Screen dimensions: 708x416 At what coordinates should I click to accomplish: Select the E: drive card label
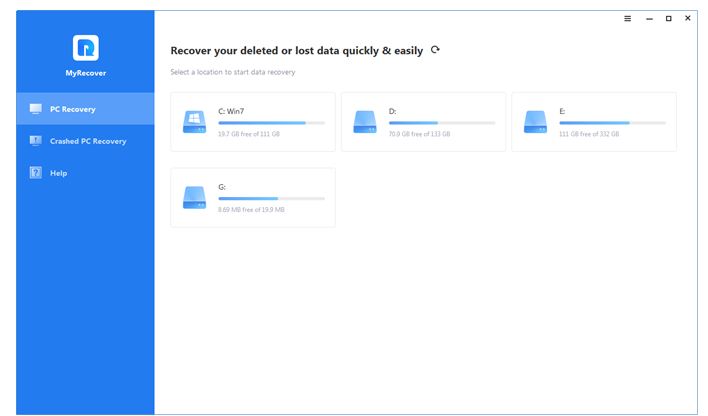tap(563, 111)
